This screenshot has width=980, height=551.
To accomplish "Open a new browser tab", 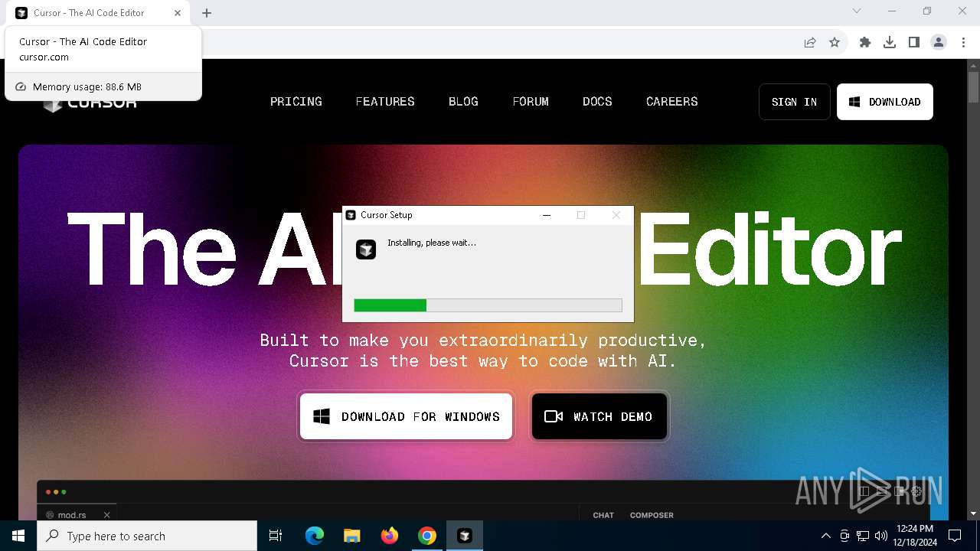I will click(207, 13).
